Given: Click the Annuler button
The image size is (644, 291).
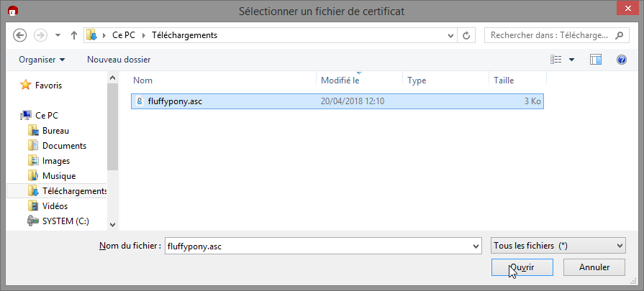Looking at the screenshot, I should pyautogui.click(x=594, y=267).
